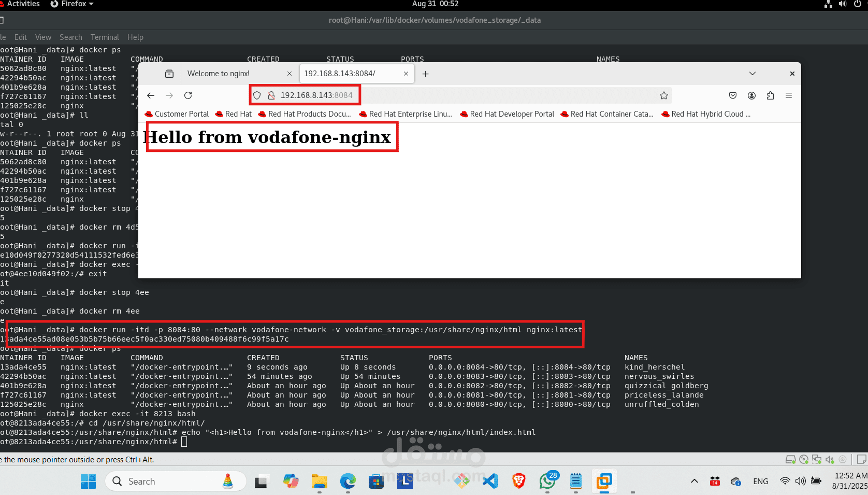Open Microsoft Edge from the taskbar
Viewport: 868px width, 495px height.
348,482
